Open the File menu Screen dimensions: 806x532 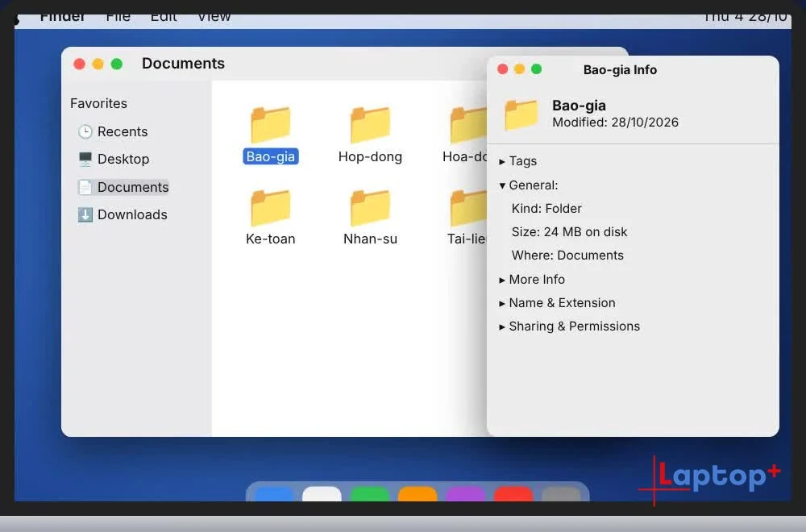pos(118,18)
